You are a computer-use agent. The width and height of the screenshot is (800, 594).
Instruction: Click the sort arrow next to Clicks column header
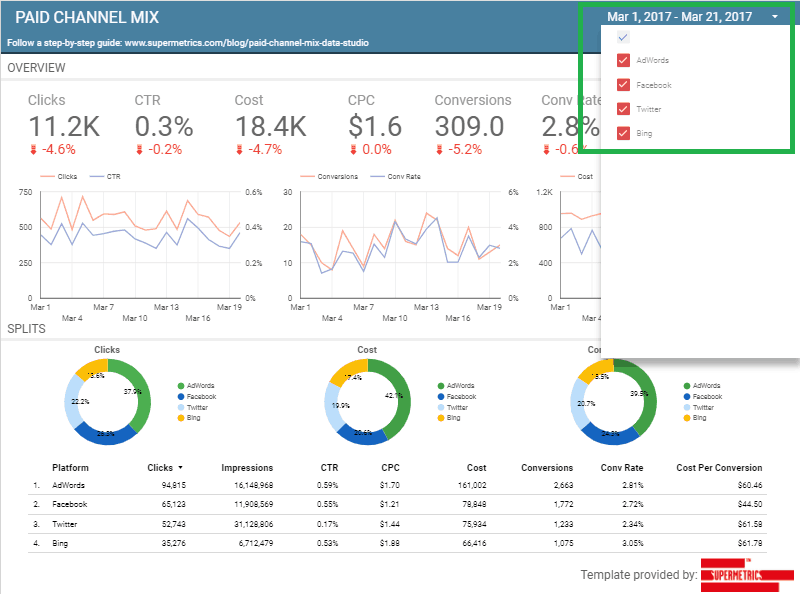[181, 468]
